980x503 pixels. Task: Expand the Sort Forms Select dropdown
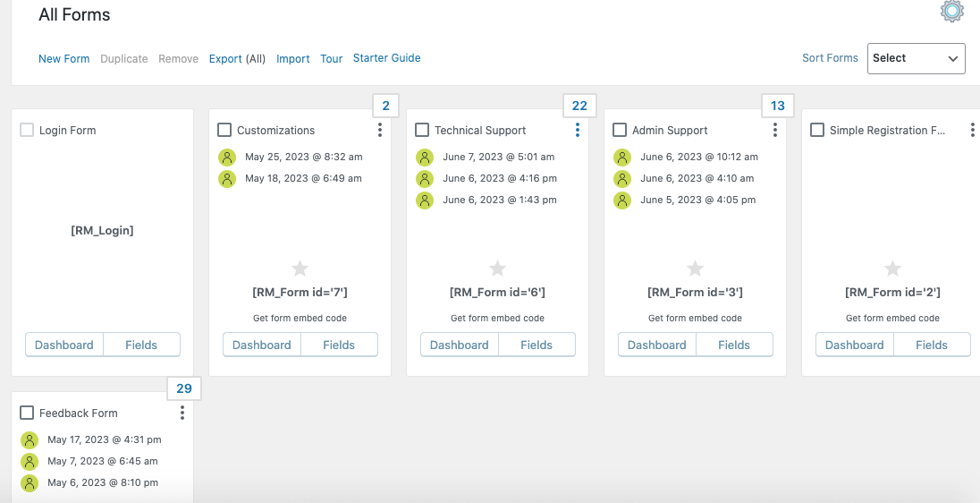[916, 58]
